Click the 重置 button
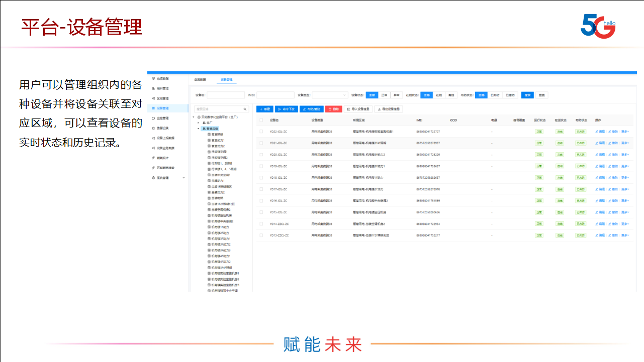 [x=541, y=95]
